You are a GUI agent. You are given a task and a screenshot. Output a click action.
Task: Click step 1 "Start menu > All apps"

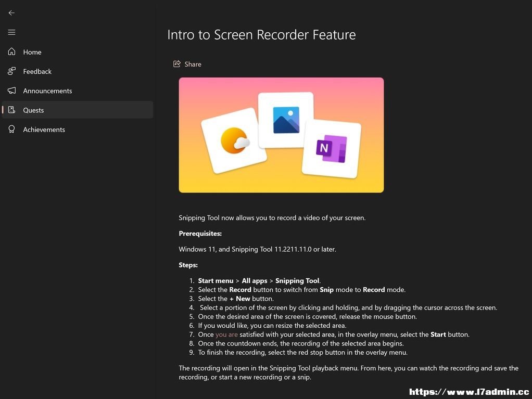click(x=233, y=281)
